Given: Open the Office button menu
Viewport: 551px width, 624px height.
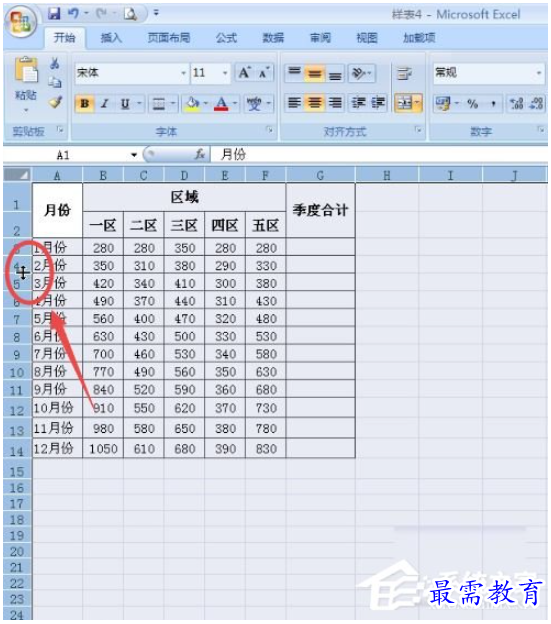Looking at the screenshot, I should click(21, 21).
